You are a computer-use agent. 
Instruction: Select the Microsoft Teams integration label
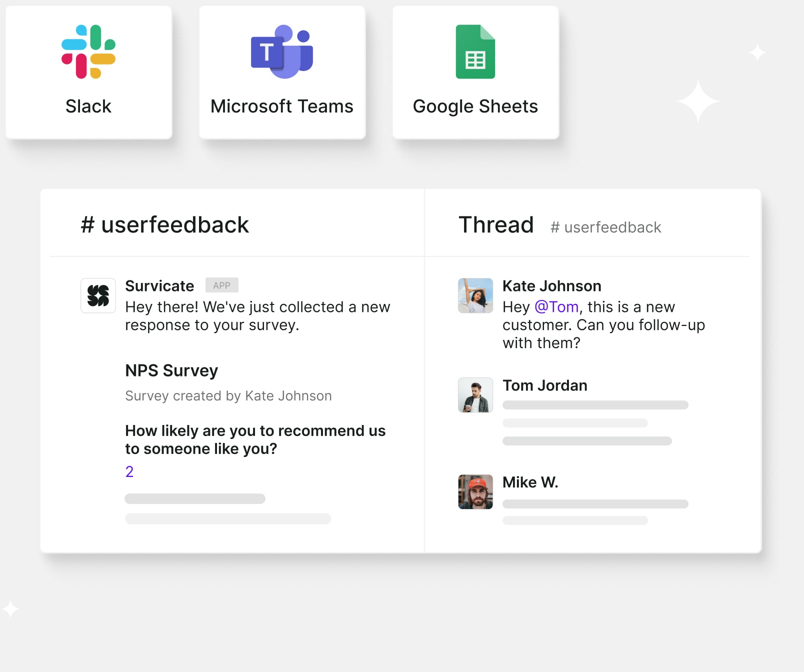[x=282, y=106]
